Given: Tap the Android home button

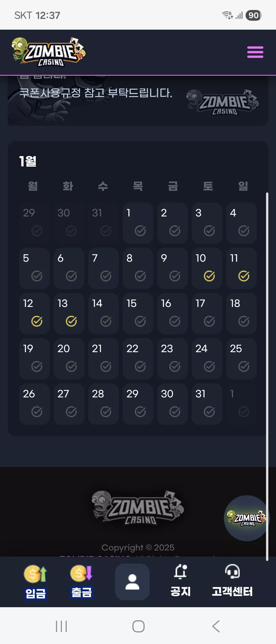Looking at the screenshot, I should 138,626.
